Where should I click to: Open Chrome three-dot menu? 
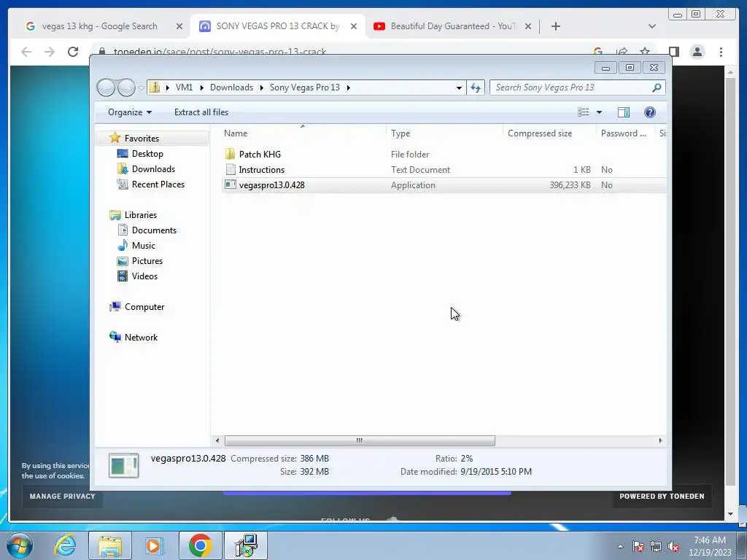click(721, 52)
